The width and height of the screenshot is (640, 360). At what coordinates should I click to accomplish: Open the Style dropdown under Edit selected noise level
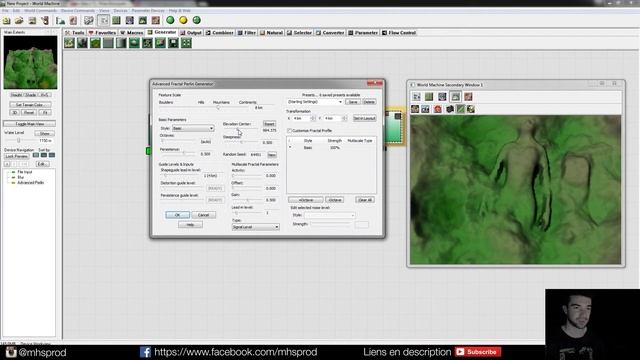pos(329,215)
